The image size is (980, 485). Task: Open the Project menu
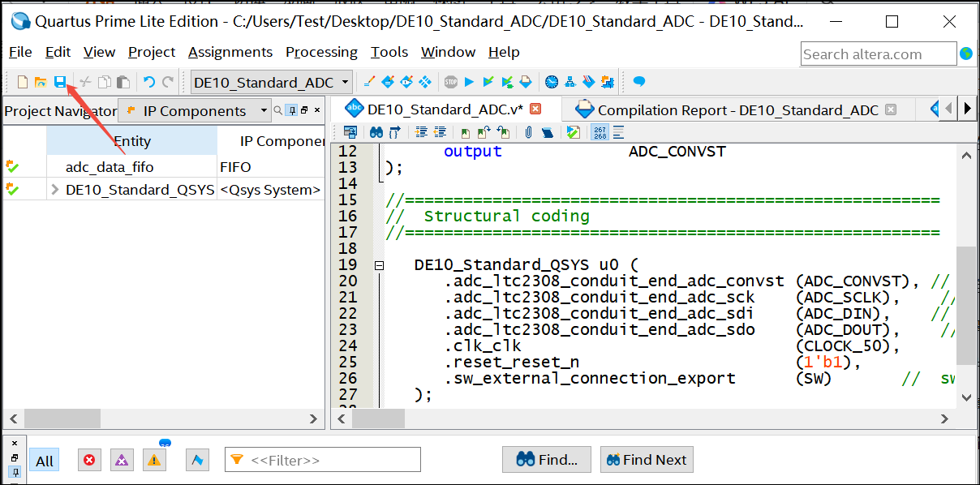tap(152, 52)
